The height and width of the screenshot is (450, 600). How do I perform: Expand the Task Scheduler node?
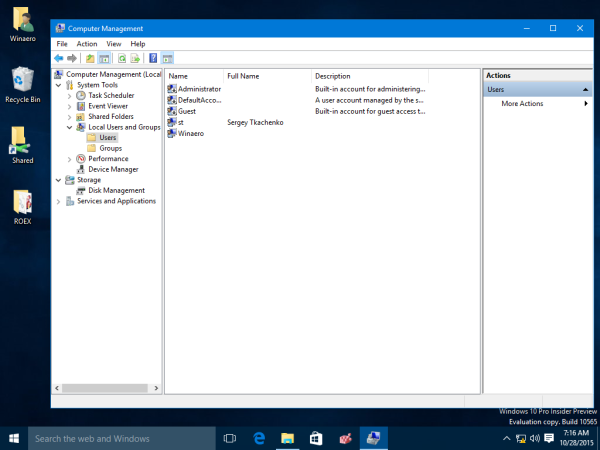pos(69,95)
